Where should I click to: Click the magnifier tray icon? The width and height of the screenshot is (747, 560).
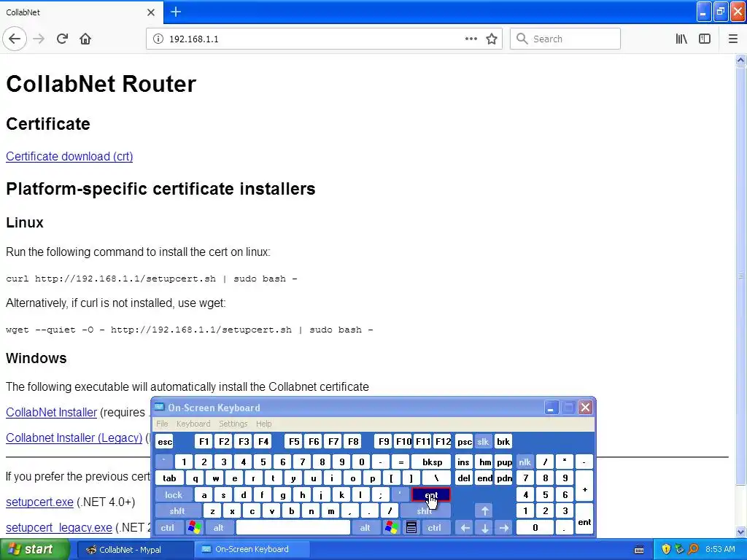click(693, 550)
